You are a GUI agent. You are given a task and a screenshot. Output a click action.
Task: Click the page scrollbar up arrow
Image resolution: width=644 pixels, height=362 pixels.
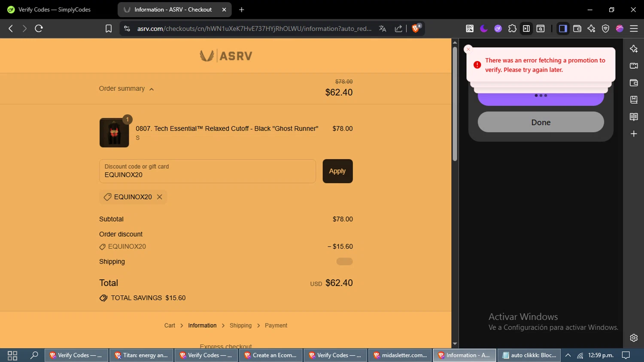[x=455, y=42]
